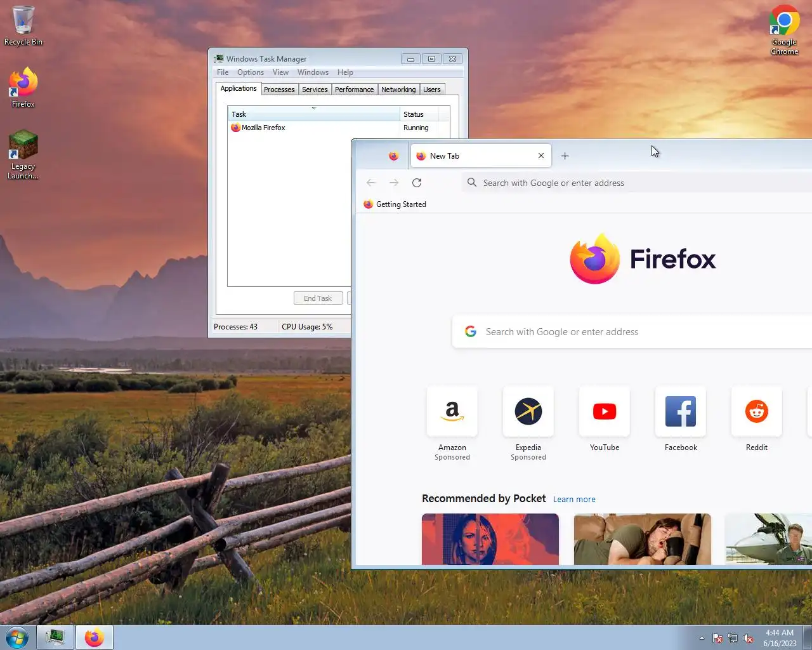The width and height of the screenshot is (812, 650).
Task: Click the Running status cell
Action: pos(416,128)
